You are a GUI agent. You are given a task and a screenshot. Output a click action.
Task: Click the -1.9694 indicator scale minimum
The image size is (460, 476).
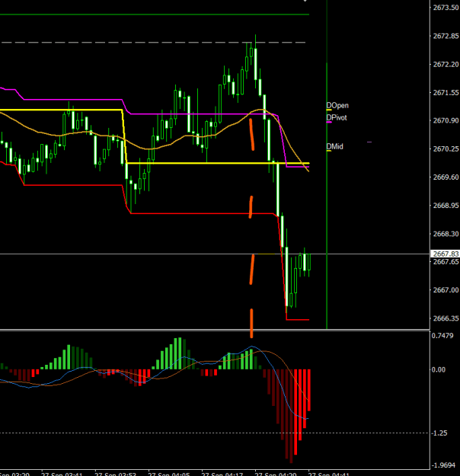tap(443, 465)
